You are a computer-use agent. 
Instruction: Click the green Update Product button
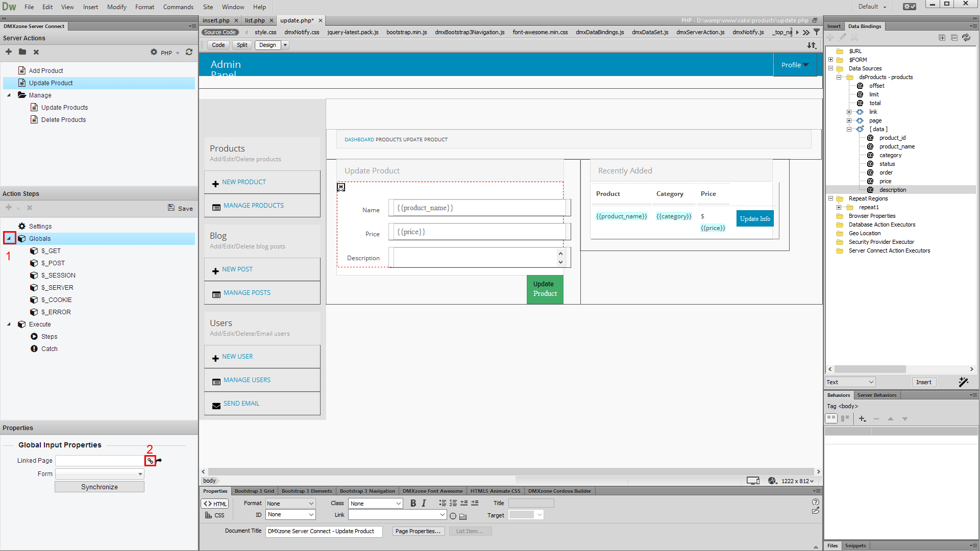[x=545, y=289]
